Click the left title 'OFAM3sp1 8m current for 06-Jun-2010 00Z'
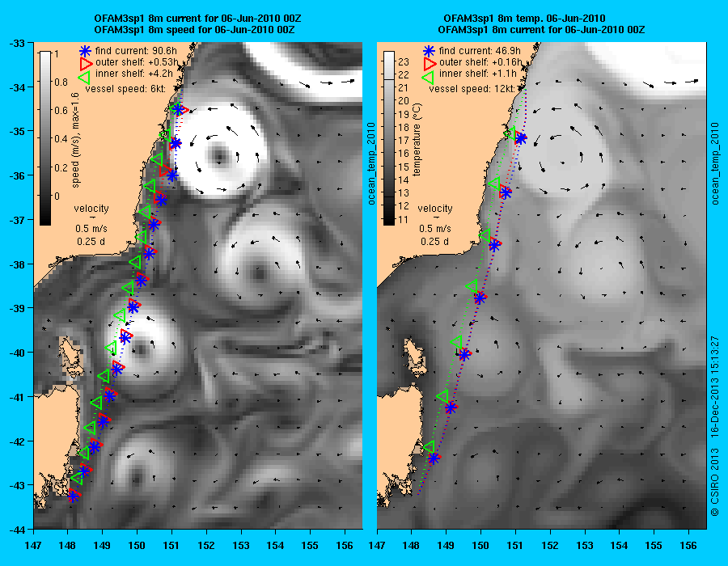The width and height of the screenshot is (728, 566). click(x=197, y=19)
